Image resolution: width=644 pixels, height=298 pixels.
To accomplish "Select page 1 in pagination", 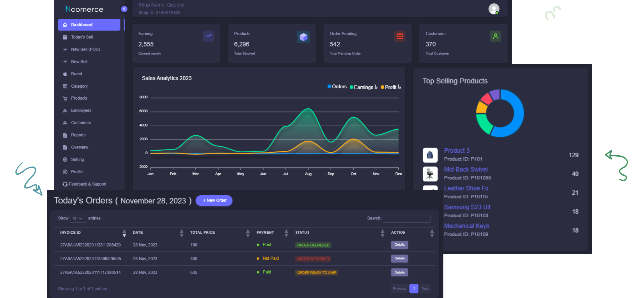I will (414, 288).
